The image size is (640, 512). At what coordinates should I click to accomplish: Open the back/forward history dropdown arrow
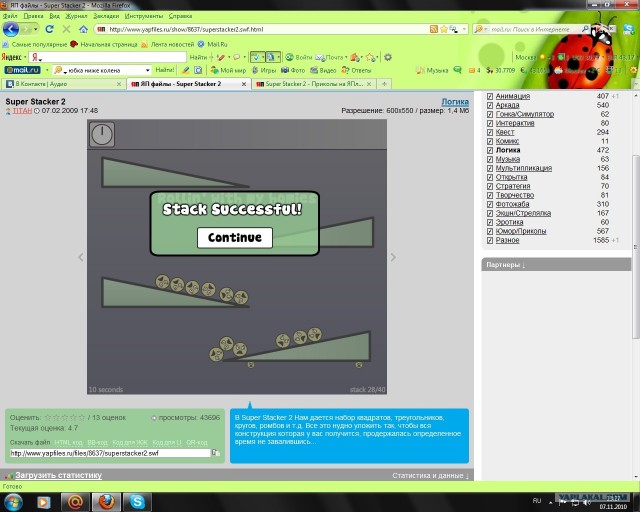[36, 29]
